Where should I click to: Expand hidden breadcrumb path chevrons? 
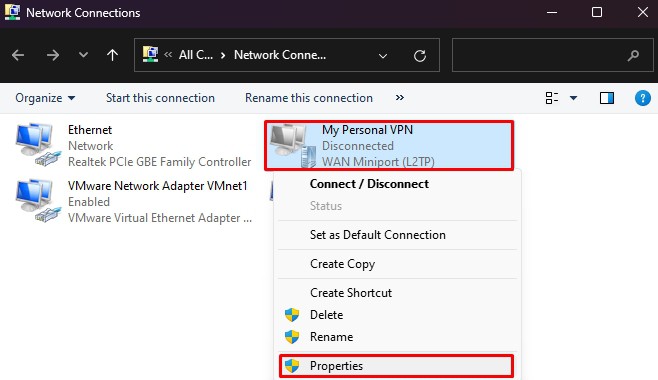(x=168, y=55)
